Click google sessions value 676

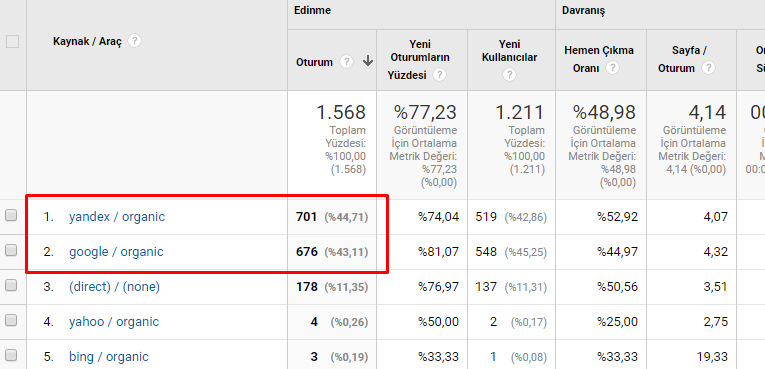pos(307,252)
